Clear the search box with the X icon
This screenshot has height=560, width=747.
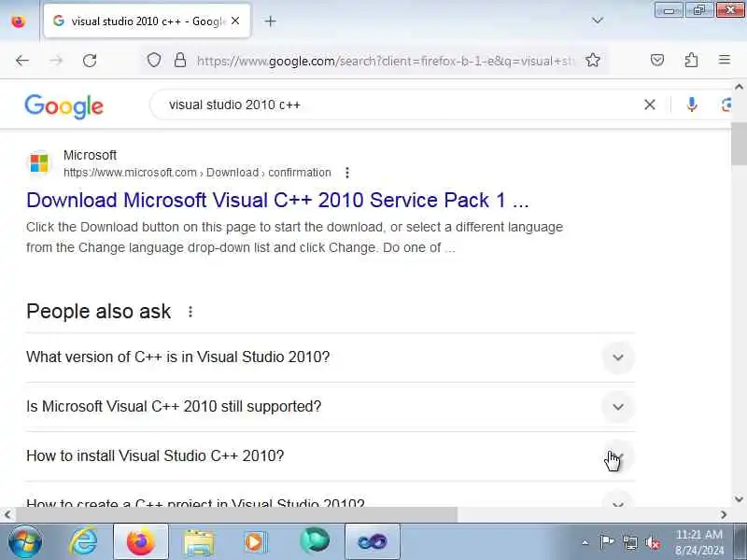tap(649, 105)
